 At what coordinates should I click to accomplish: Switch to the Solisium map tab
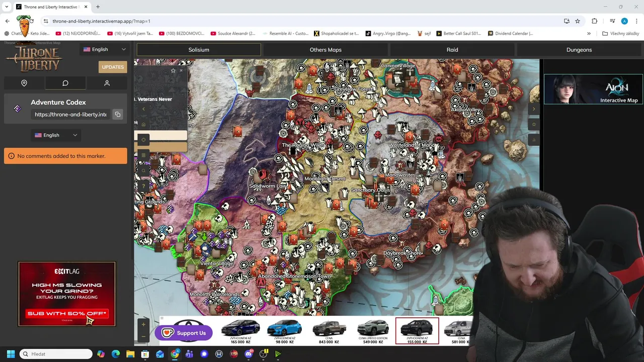[199, 50]
